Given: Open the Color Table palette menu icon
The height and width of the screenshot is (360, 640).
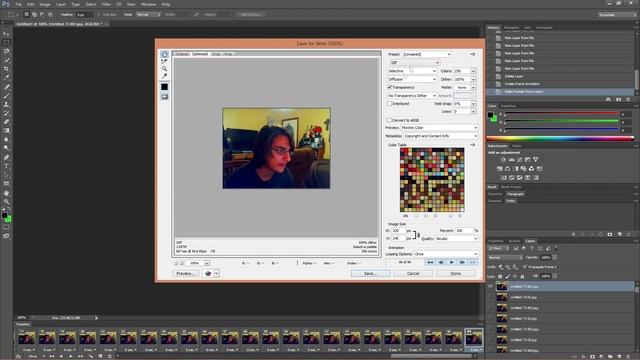Looking at the screenshot, I should pyautogui.click(x=472, y=145).
